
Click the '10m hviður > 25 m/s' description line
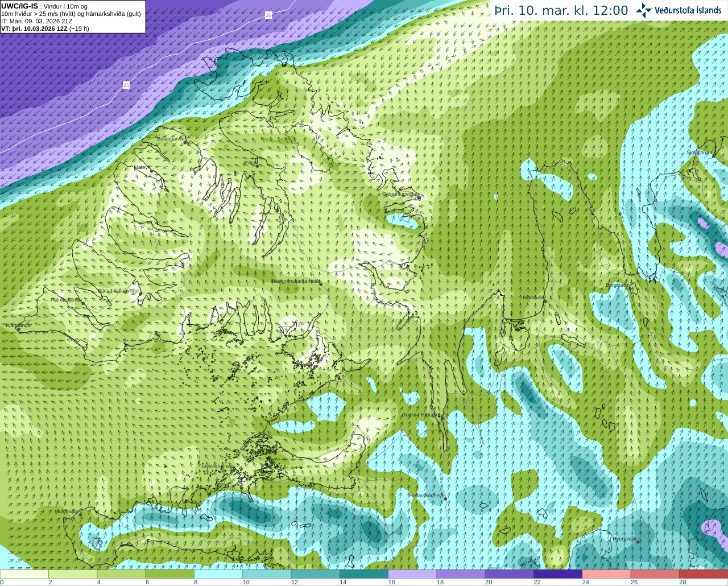coord(71,13)
